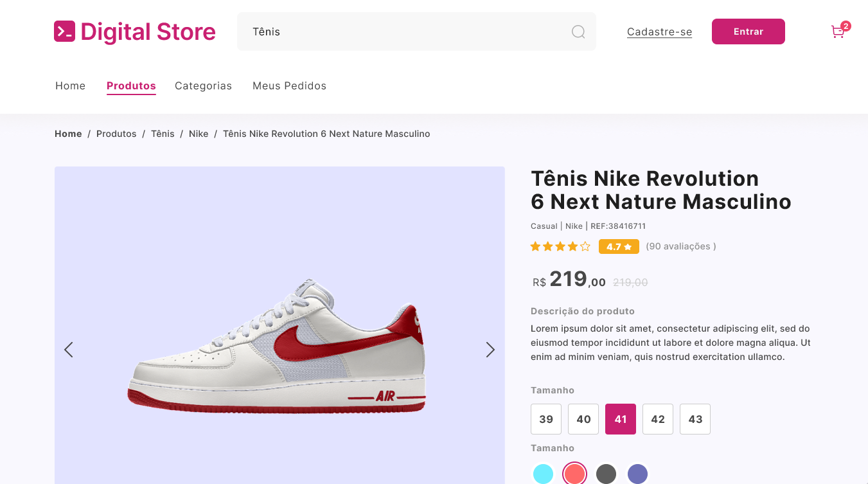Deselect the active size 41

tap(620, 418)
